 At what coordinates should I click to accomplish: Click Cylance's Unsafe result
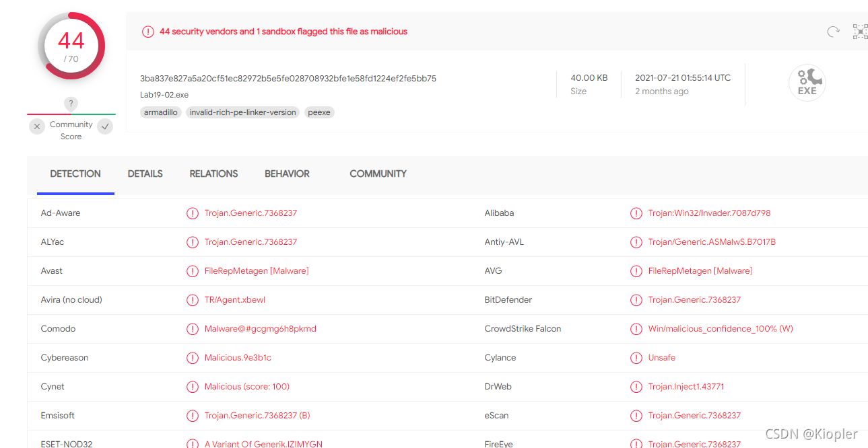[662, 358]
